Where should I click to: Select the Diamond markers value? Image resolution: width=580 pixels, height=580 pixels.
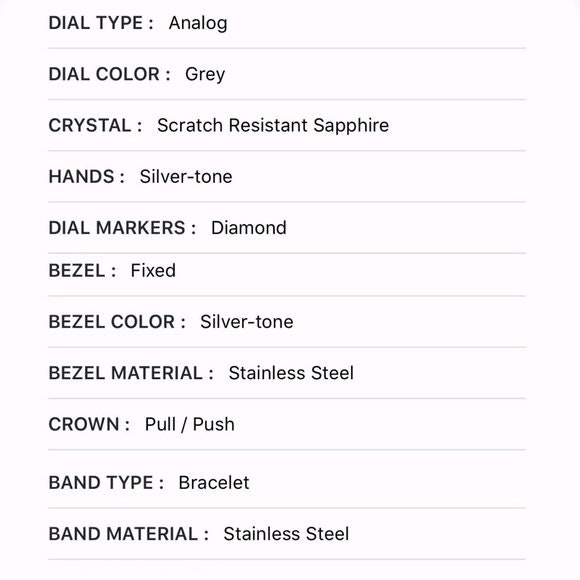[x=249, y=227]
